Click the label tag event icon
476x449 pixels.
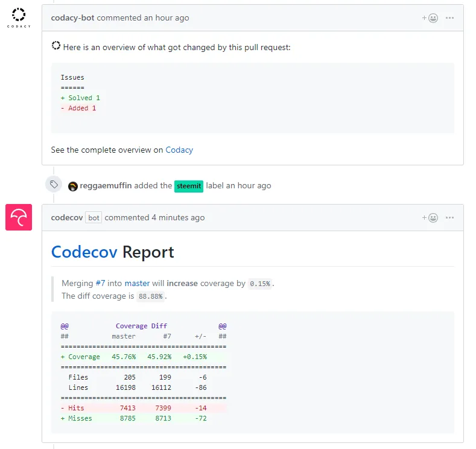click(x=54, y=184)
